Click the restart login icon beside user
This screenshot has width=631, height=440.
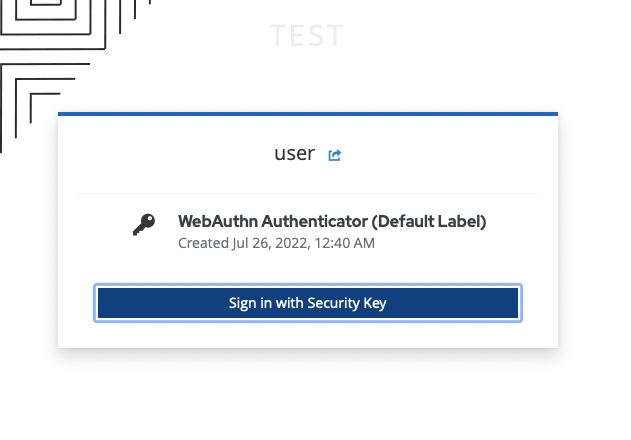pyautogui.click(x=335, y=155)
